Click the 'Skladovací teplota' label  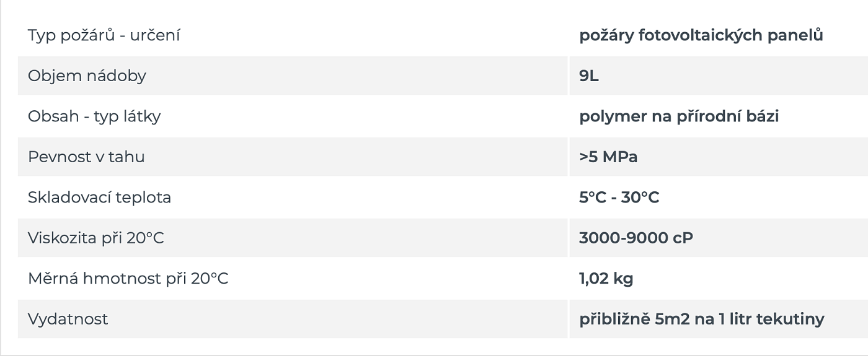(x=99, y=198)
